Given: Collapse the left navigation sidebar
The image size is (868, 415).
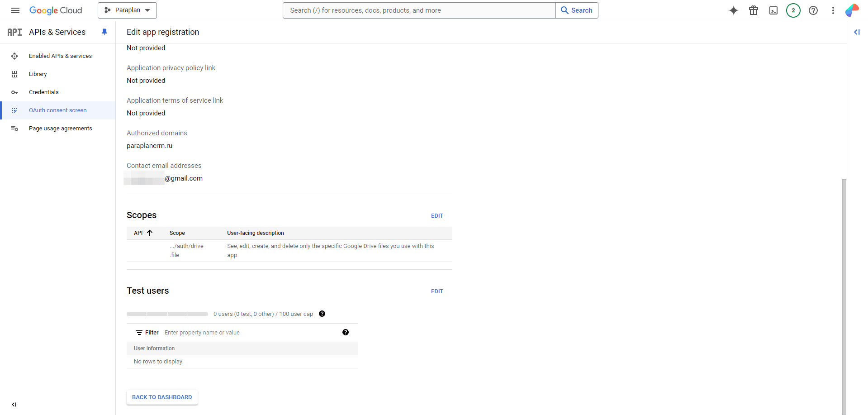Looking at the screenshot, I should click(x=14, y=405).
